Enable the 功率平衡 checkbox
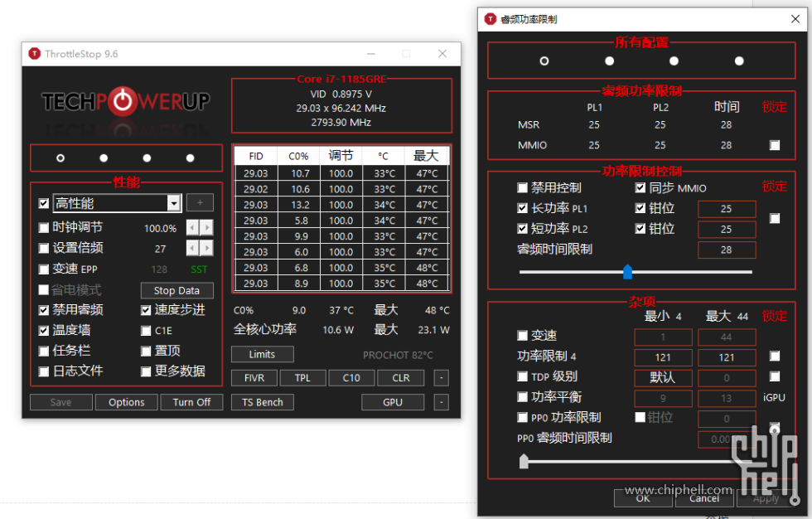The height and width of the screenshot is (519, 812). coord(522,397)
